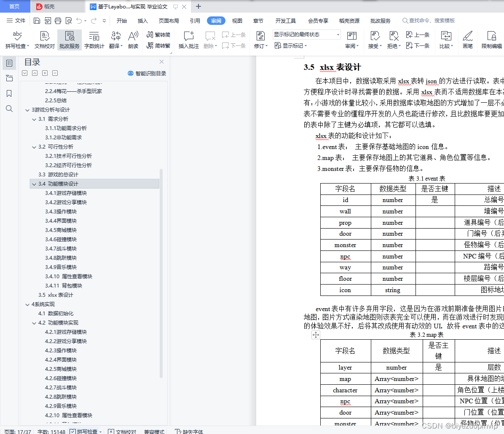Open the bookmark sidebar icon
The width and height of the screenshot is (504, 434).
(9, 93)
